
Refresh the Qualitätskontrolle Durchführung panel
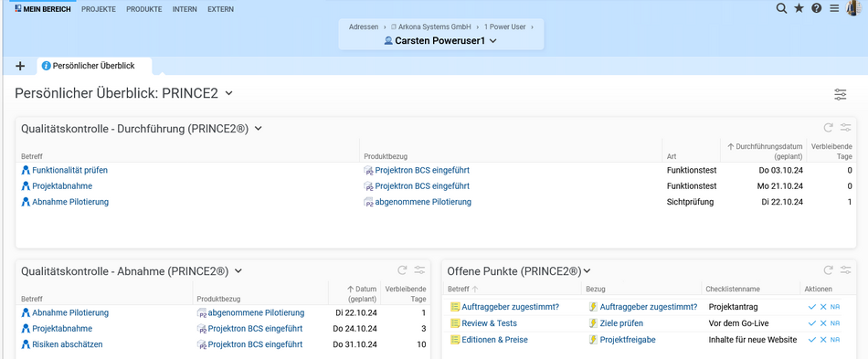(x=828, y=128)
